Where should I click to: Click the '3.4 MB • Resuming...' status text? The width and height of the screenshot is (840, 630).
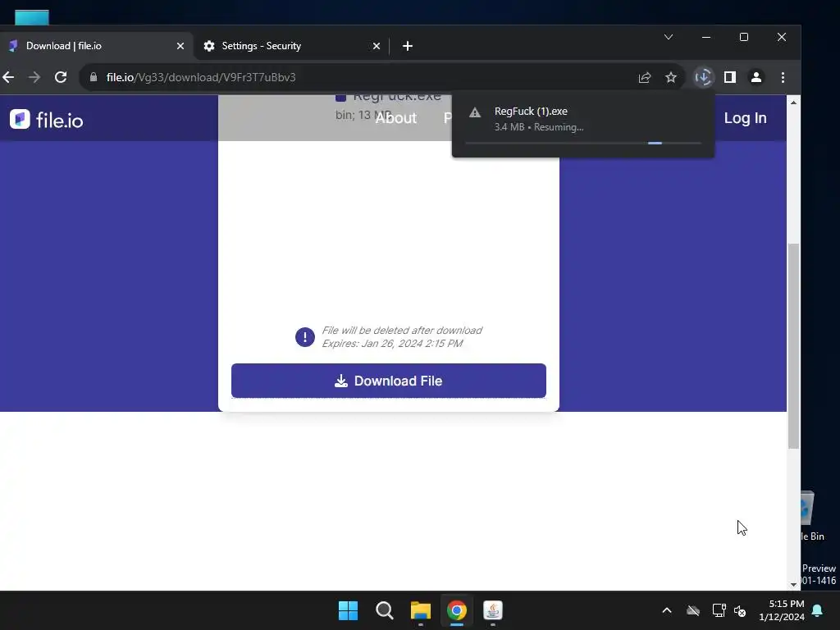(x=539, y=127)
